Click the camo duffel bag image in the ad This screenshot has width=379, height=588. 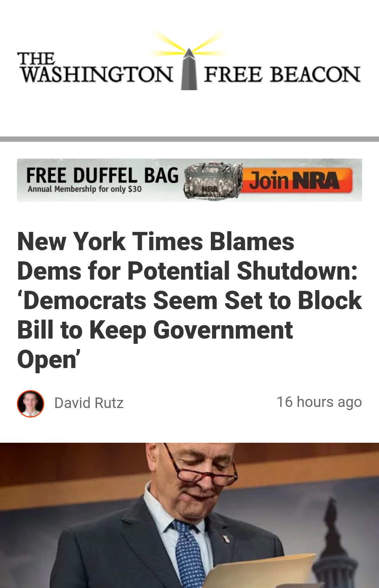tap(213, 181)
